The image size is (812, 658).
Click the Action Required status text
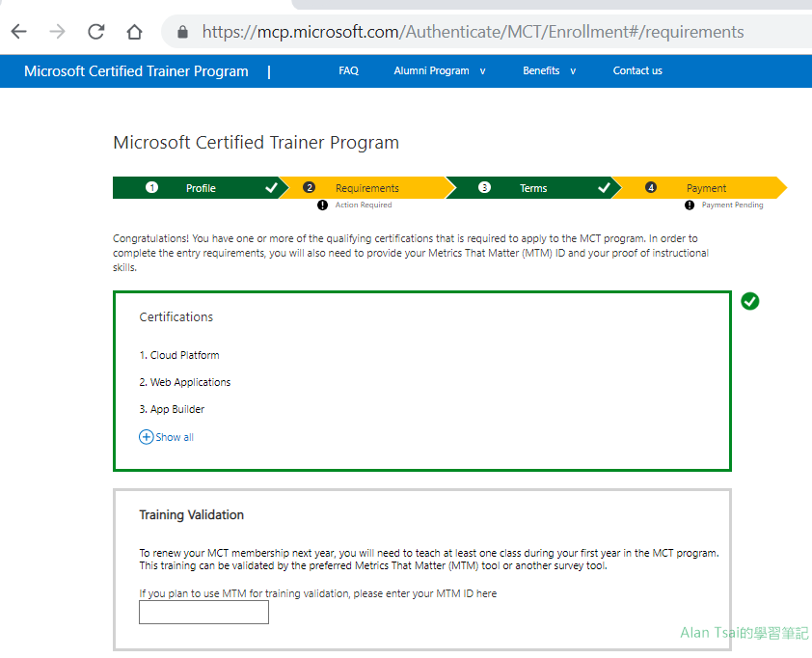coord(364,205)
